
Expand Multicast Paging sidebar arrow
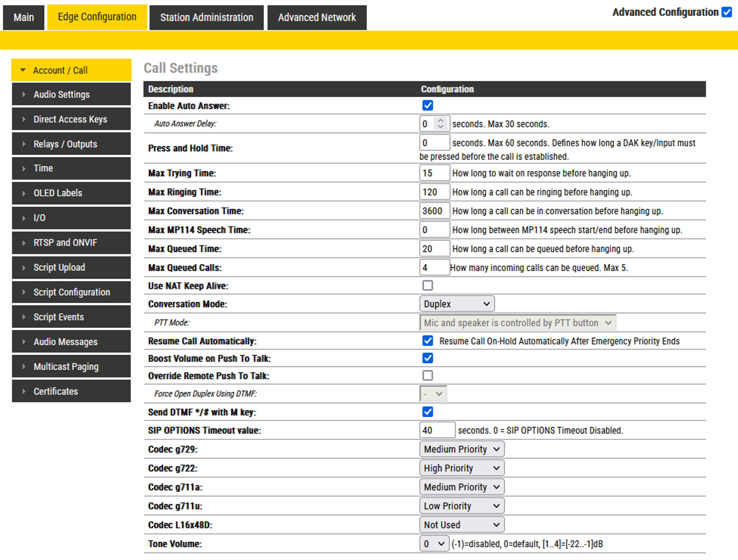click(x=24, y=366)
